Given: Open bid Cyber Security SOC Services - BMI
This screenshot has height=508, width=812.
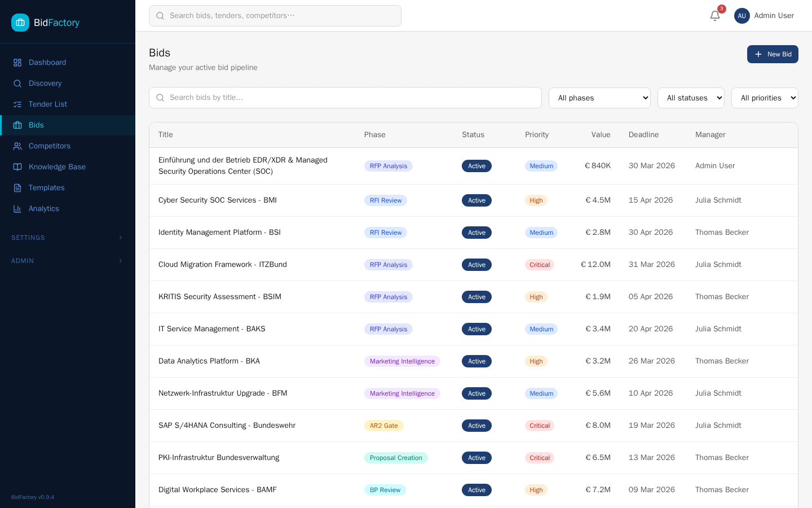Looking at the screenshot, I should [218, 200].
